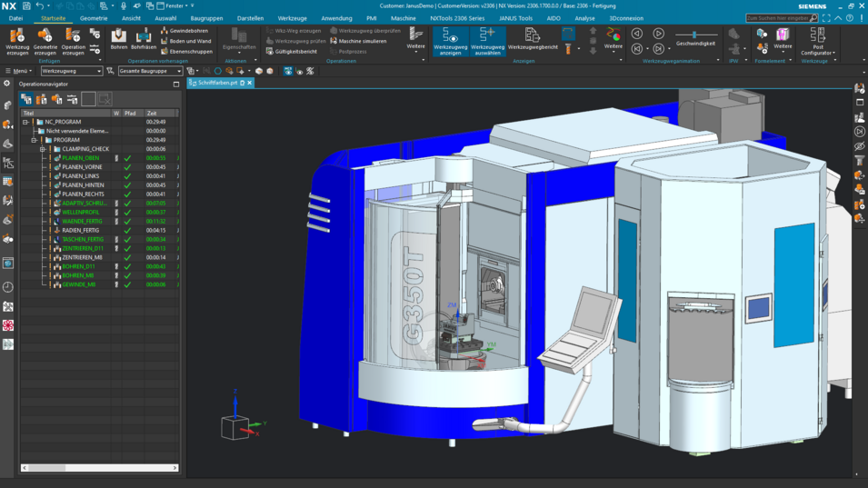
Task: Select the Bohrfräsen operation icon
Action: point(144,39)
